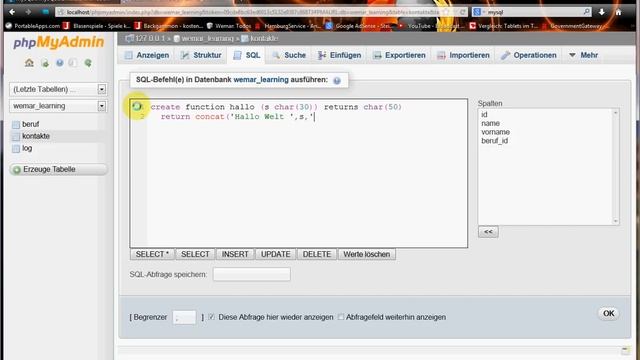This screenshot has height=360, width=640.
Task: Click the Spalten list scrollbar down arrow
Action: (616, 221)
